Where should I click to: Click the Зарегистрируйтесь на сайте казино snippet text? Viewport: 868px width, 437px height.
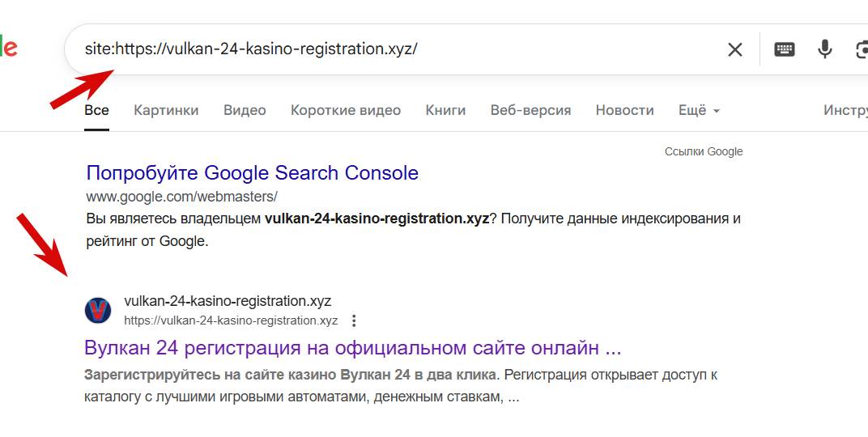coord(401,385)
